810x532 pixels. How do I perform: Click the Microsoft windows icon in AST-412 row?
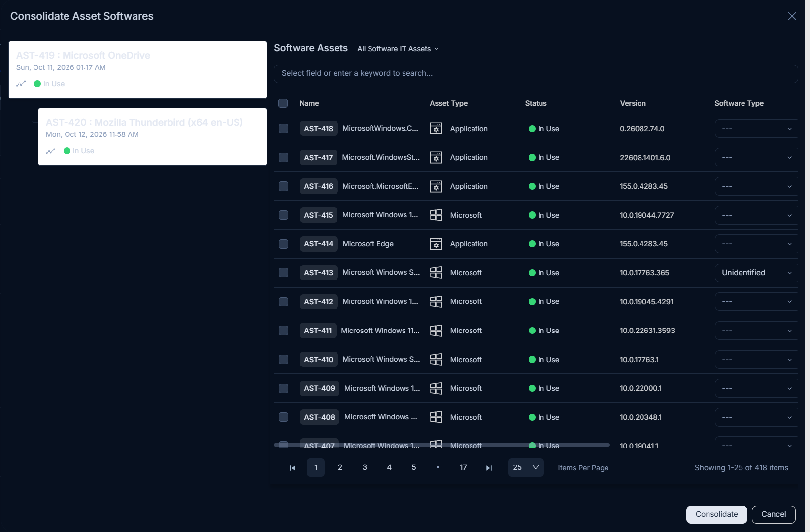click(x=436, y=301)
